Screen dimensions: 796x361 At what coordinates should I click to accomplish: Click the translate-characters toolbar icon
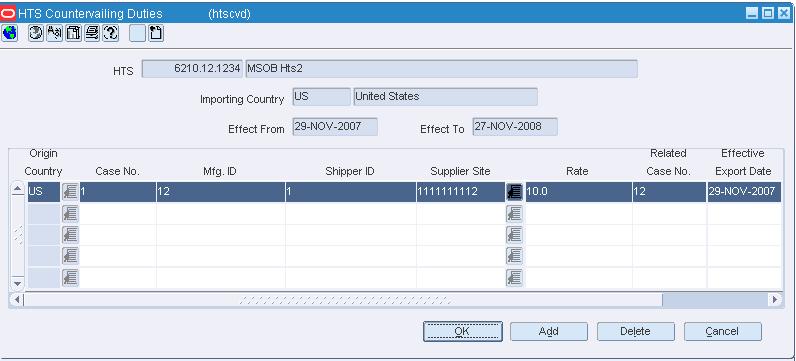pyautogui.click(x=55, y=33)
